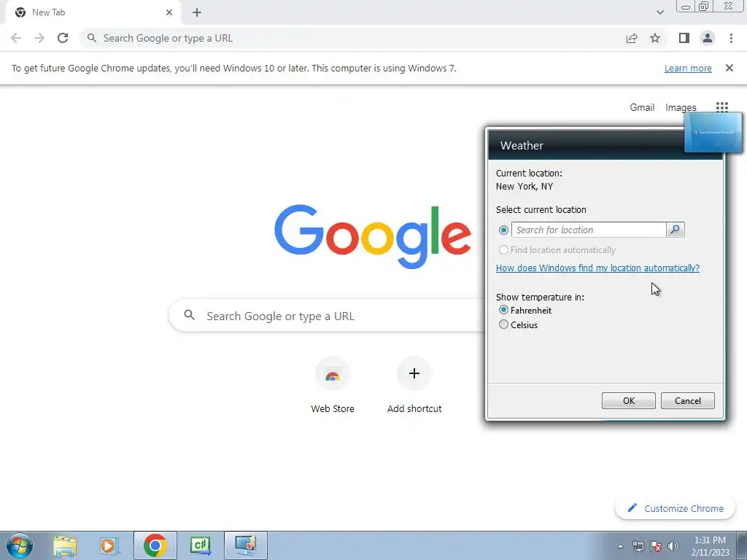Click the Search for location text field
This screenshot has width=747, height=560.
coord(589,230)
